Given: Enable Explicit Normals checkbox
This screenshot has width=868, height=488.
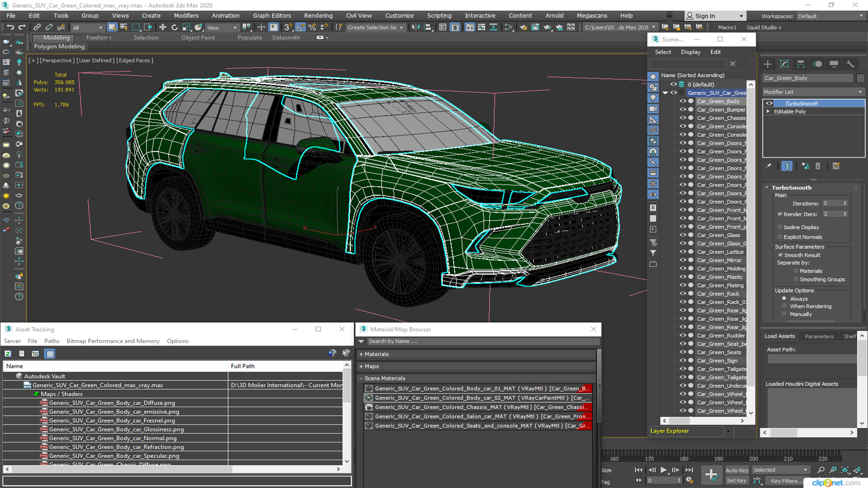Looking at the screenshot, I should (x=780, y=237).
